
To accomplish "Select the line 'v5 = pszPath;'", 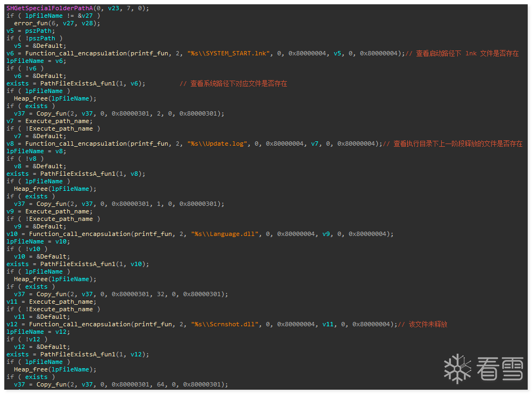I will pyautogui.click(x=31, y=31).
